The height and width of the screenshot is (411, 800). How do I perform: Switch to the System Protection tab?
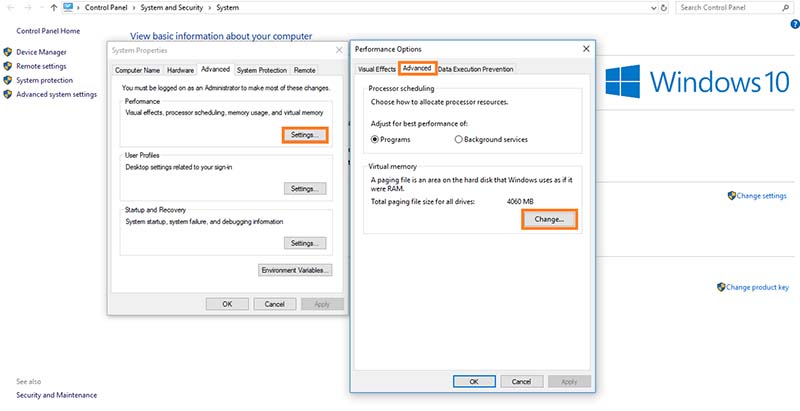tap(262, 70)
